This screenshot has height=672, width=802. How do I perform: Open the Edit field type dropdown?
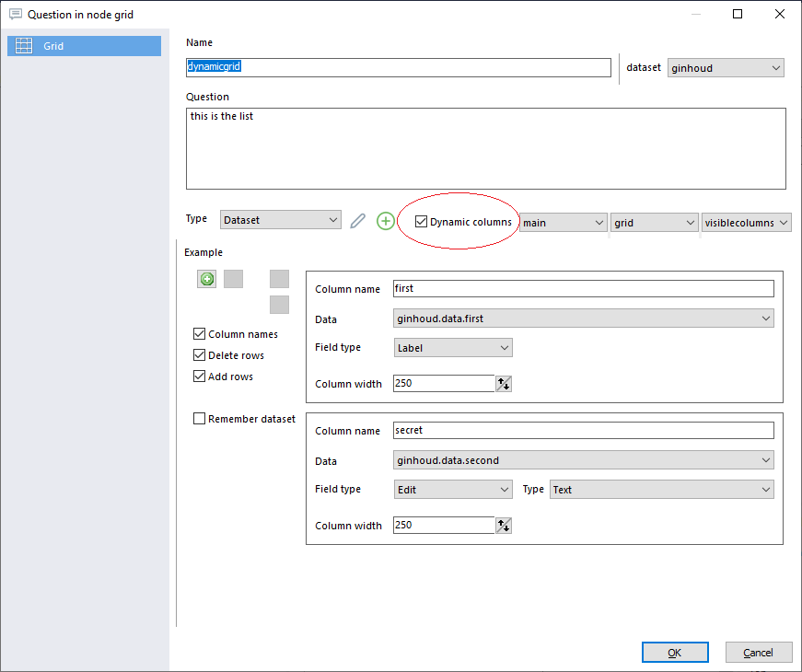click(x=453, y=490)
